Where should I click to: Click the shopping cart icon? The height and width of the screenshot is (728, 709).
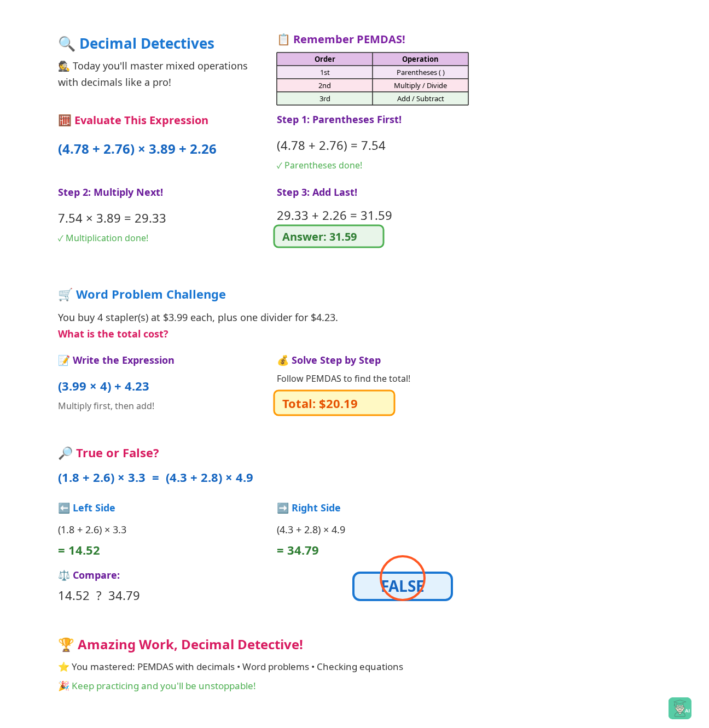tap(65, 294)
